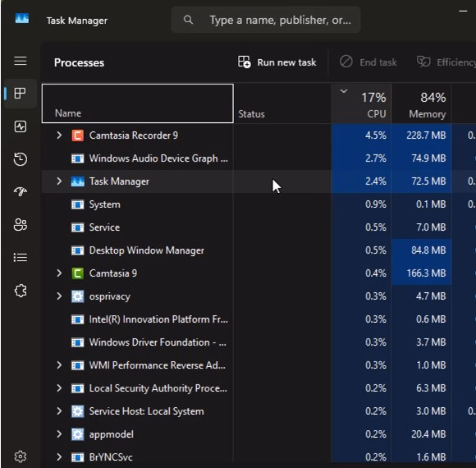This screenshot has height=468, width=476.
Task: Select the Service process row name
Action: tap(104, 227)
